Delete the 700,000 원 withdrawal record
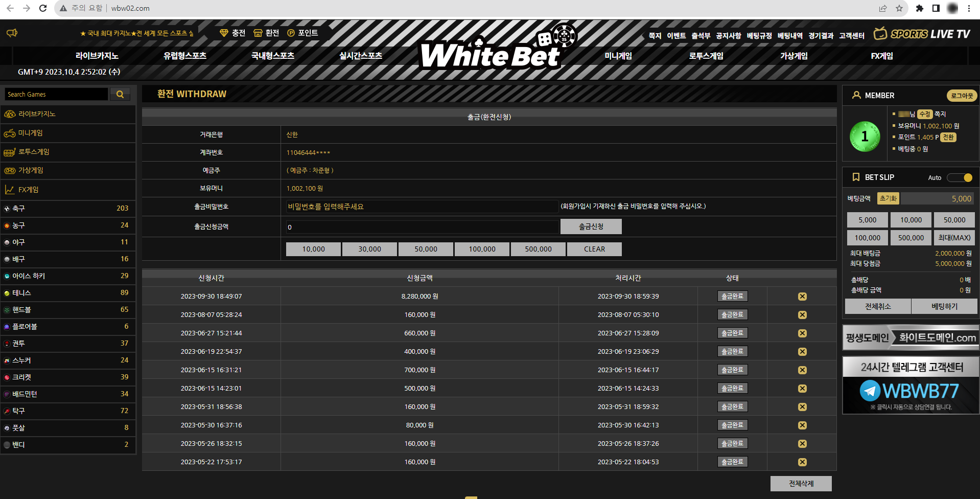This screenshot has width=980, height=499. (x=802, y=370)
